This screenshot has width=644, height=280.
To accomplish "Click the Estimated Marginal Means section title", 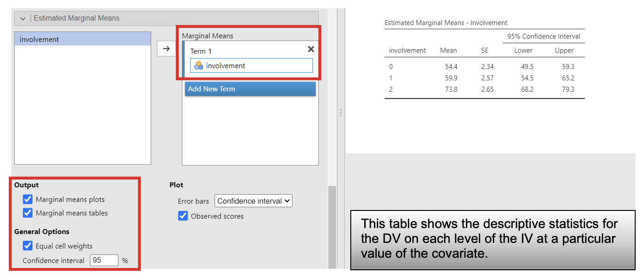I will coord(77,19).
